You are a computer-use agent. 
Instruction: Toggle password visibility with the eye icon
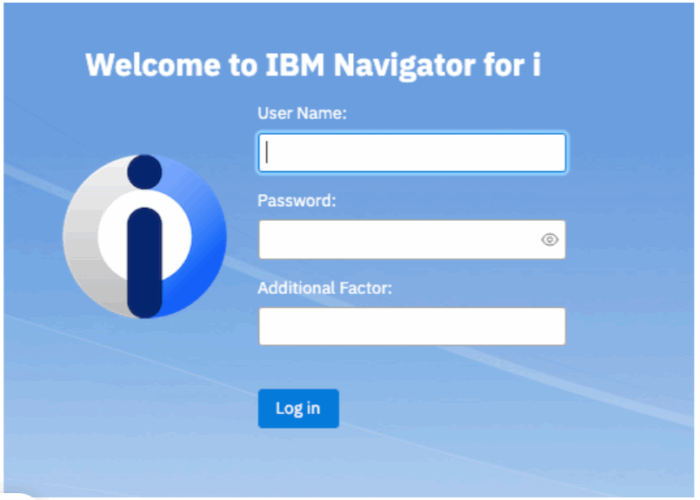(x=549, y=240)
